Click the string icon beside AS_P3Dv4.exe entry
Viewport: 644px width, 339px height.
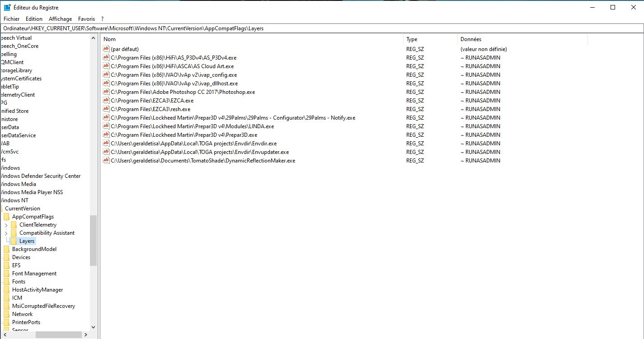tap(106, 57)
